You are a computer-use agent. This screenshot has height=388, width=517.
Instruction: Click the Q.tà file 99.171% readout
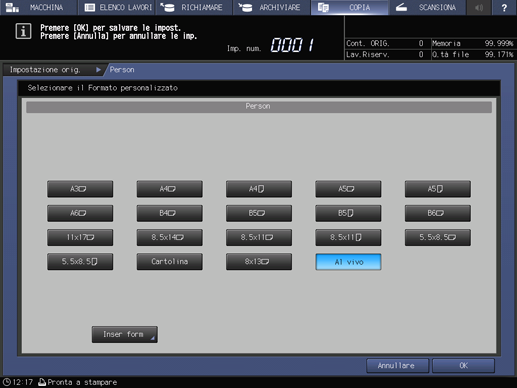473,55
